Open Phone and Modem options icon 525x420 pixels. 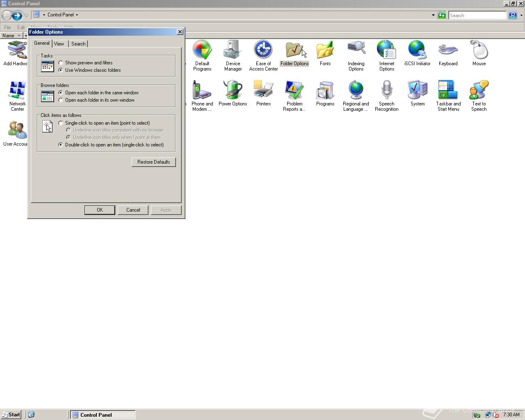(202, 96)
